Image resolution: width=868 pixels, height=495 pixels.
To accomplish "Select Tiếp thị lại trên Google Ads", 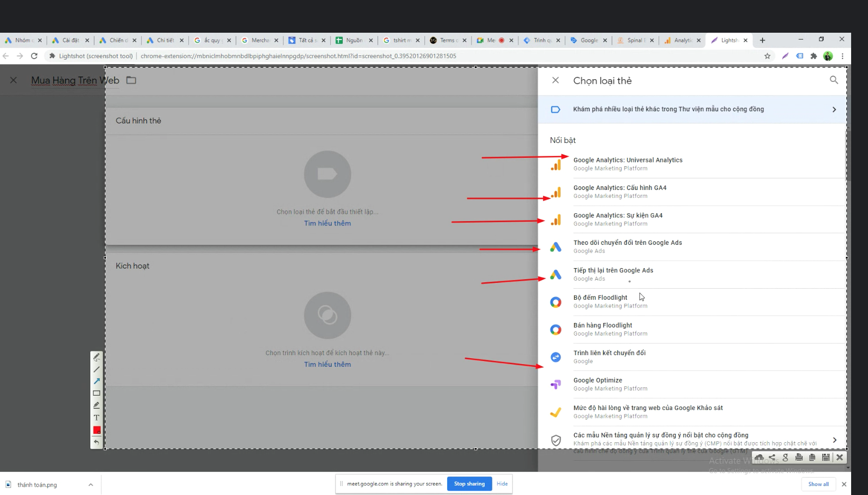I will point(692,274).
